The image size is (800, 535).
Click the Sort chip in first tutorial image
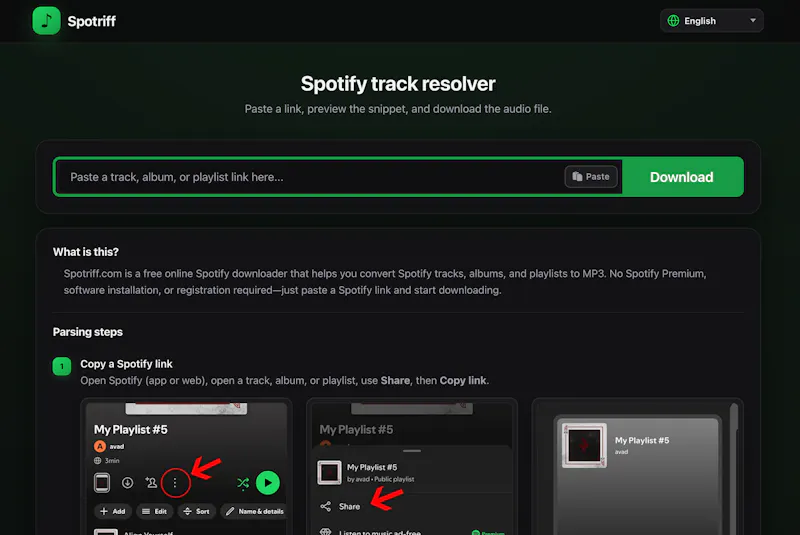(x=196, y=511)
